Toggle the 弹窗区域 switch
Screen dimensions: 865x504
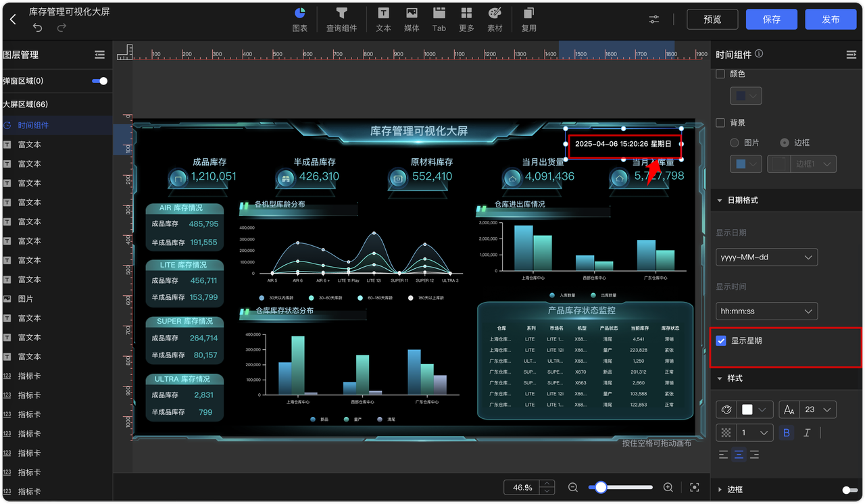click(x=100, y=81)
